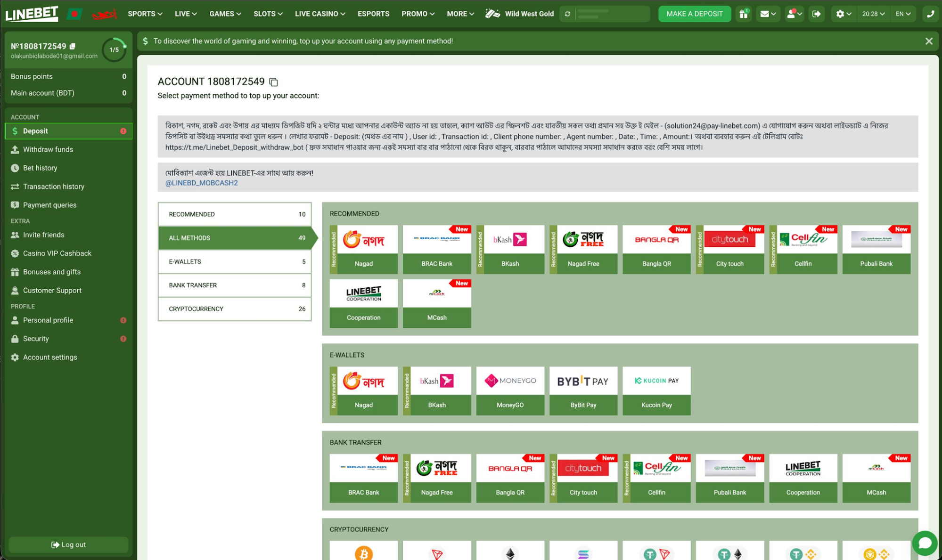Open Casino VIP Cashback in sidebar
This screenshot has height=560, width=942.
click(x=68, y=253)
